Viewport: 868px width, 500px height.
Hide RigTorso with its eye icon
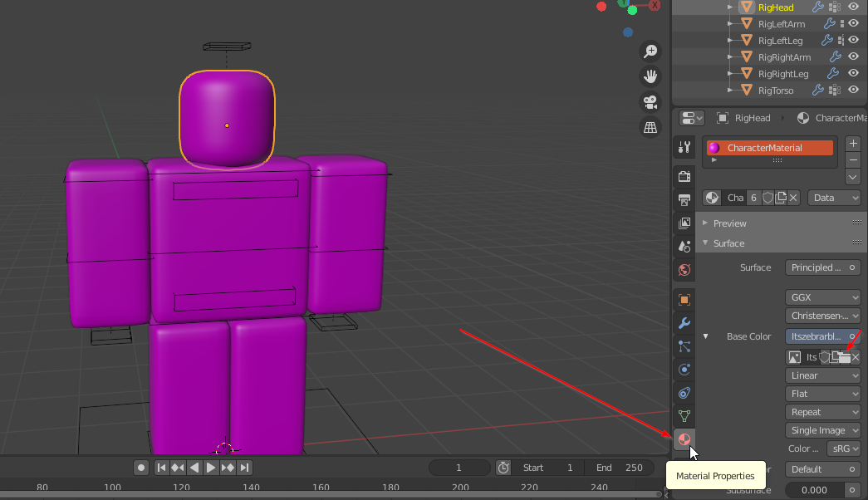[853, 91]
